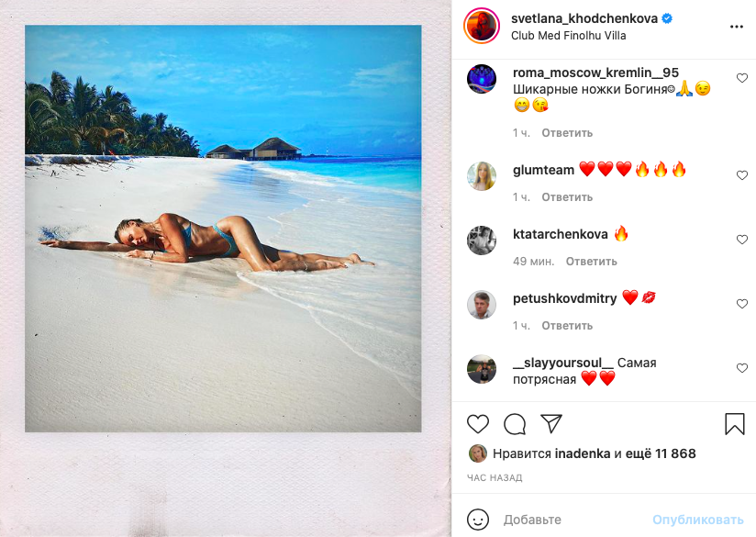The height and width of the screenshot is (537, 756).
Task: Click the comment speech bubble icon
Action: click(x=515, y=424)
